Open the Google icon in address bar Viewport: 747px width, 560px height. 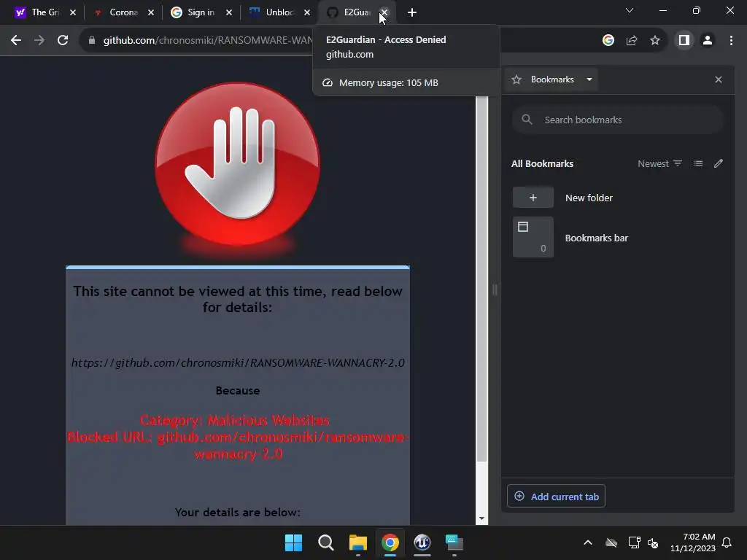(x=608, y=41)
